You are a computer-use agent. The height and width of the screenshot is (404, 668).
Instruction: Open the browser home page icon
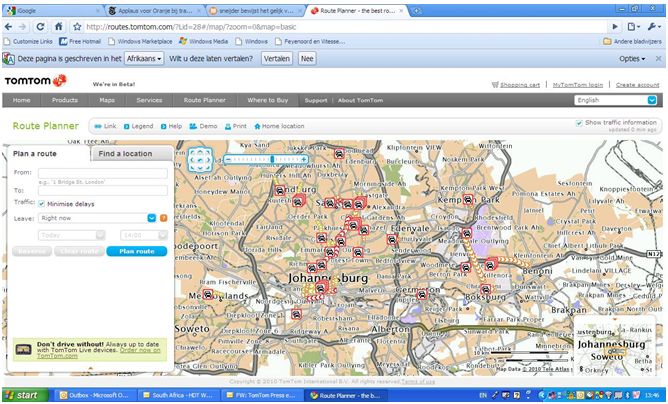pyautogui.click(x=59, y=27)
